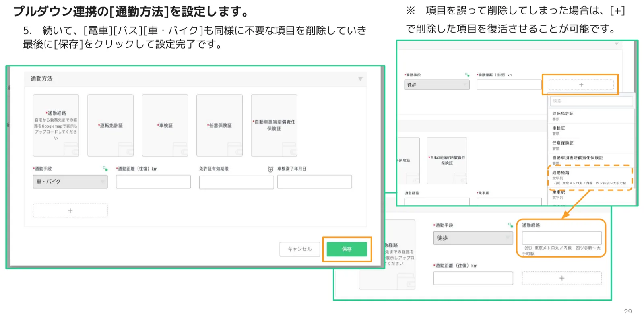Viewport: 644px width, 318px height.
Task: Click link icon above 徒歩 near 検索 list
Action: (467, 75)
